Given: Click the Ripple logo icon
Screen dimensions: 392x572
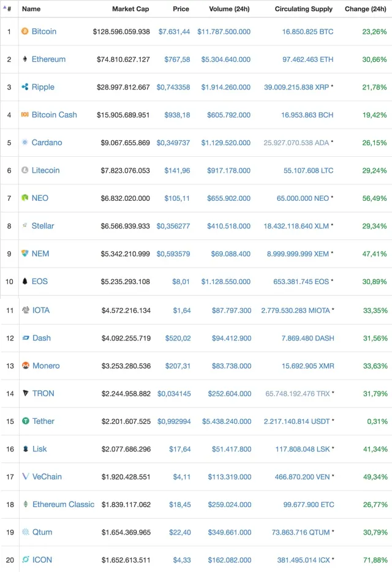Looking at the screenshot, I should click(25, 87).
